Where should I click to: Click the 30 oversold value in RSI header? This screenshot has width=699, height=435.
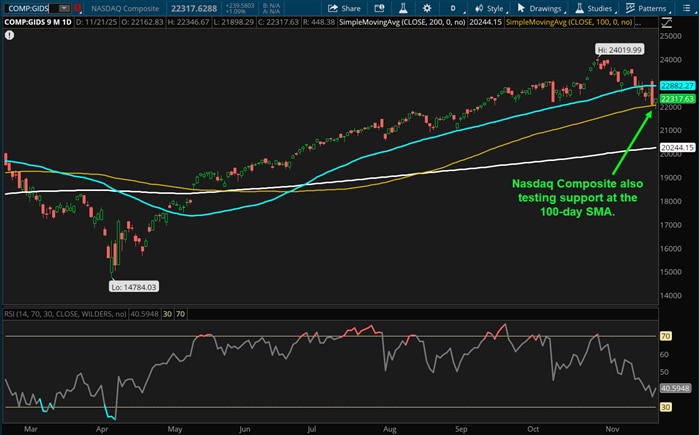[x=167, y=314]
